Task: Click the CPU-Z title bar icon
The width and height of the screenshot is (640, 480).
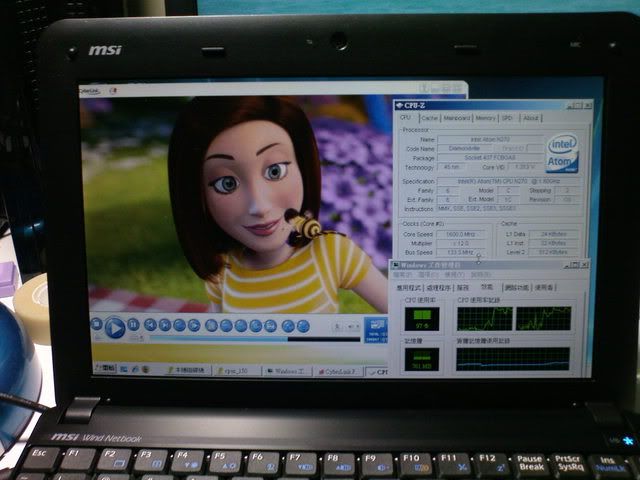Action: pyautogui.click(x=400, y=105)
